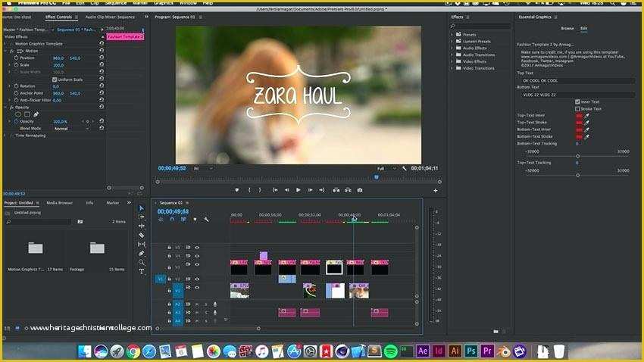
Task: Pick Bottom-Text Stroke color with eyedropper
Action: (587, 136)
